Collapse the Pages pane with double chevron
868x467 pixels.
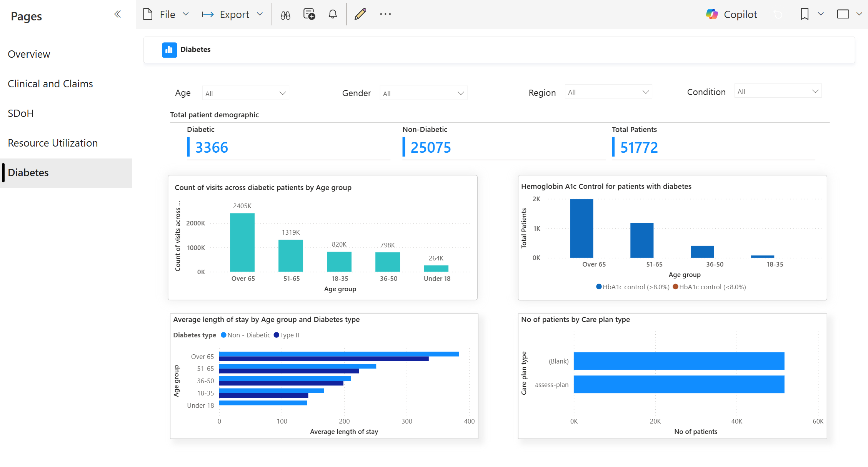click(x=117, y=14)
